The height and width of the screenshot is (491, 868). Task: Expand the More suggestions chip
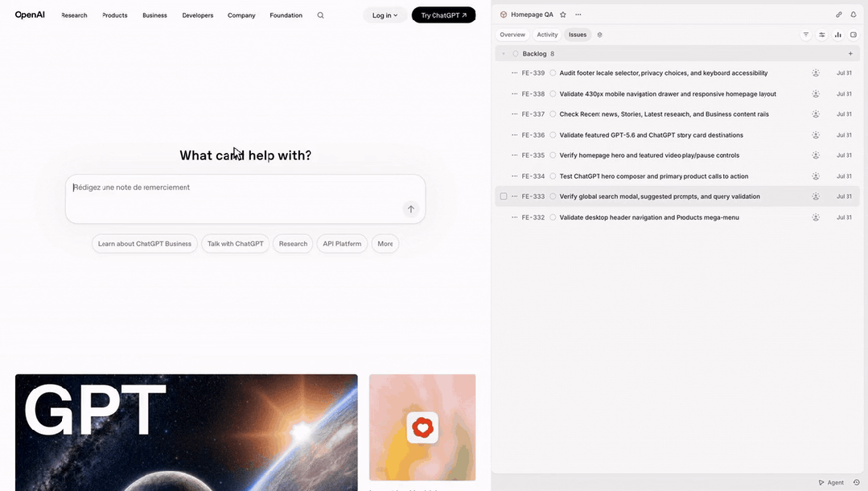[385, 243]
